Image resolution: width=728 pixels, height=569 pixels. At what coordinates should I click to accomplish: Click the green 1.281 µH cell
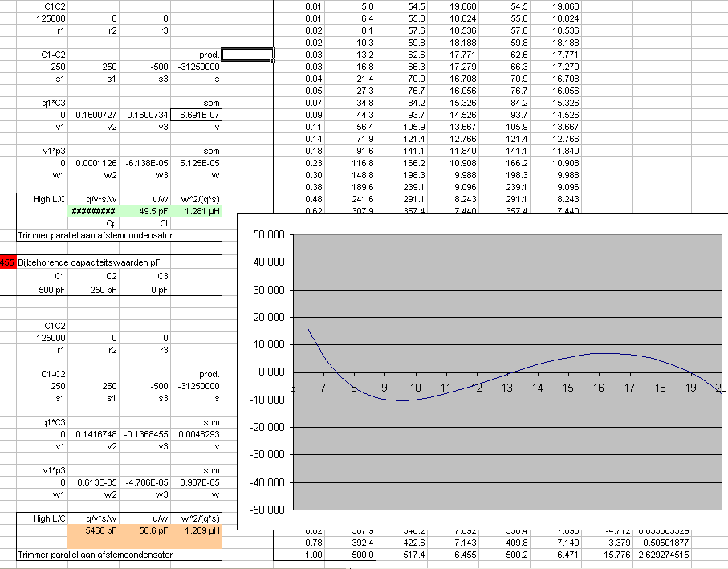(x=198, y=212)
